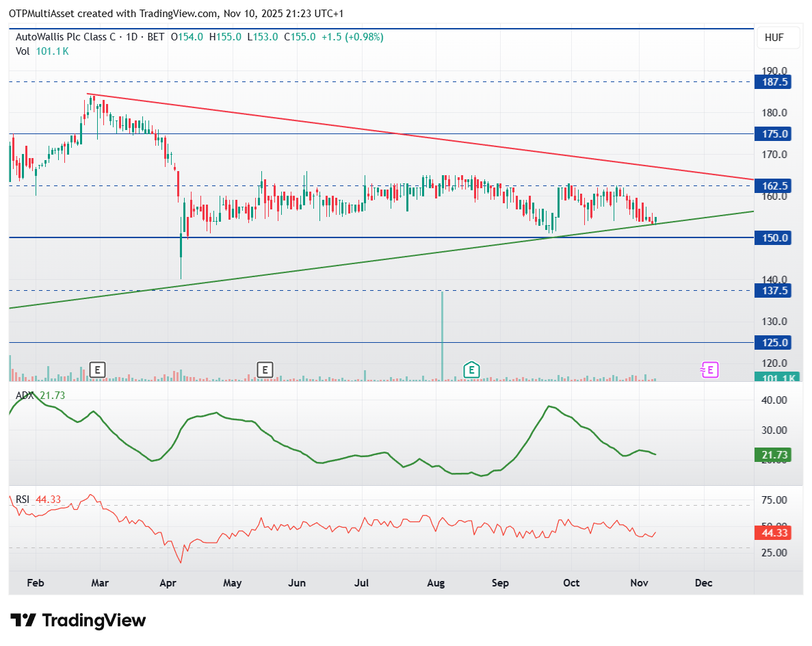This screenshot has height=646, width=812.
Task: Click the 187.5 price level label
Action: tap(772, 82)
